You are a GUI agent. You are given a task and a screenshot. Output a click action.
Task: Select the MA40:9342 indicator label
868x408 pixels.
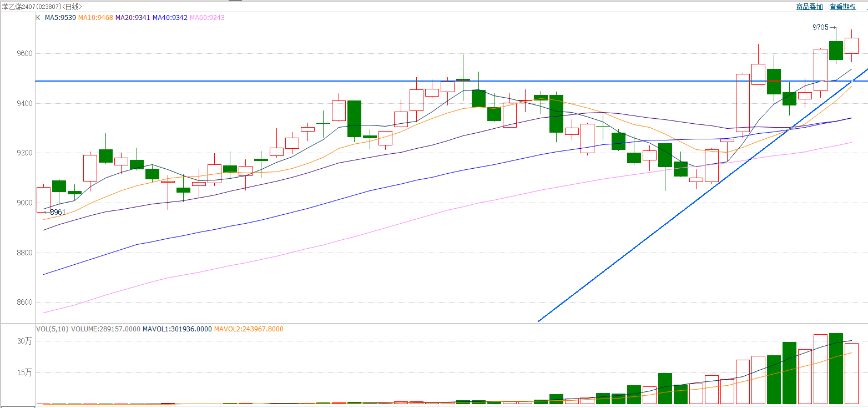coord(170,18)
